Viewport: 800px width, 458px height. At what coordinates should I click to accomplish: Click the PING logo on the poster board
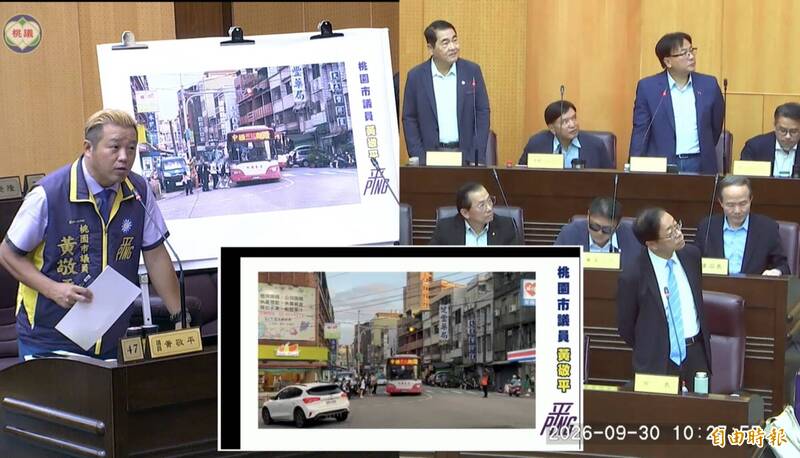(x=376, y=181)
